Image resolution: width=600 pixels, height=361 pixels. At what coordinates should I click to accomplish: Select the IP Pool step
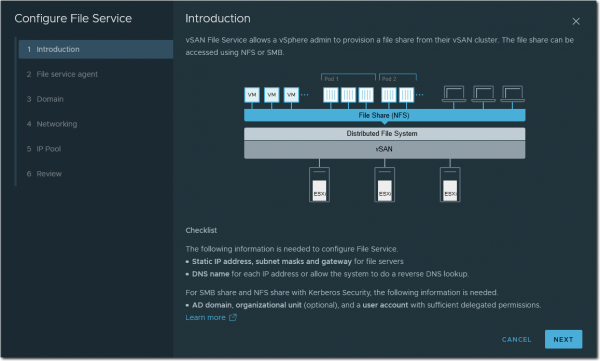pos(96,149)
